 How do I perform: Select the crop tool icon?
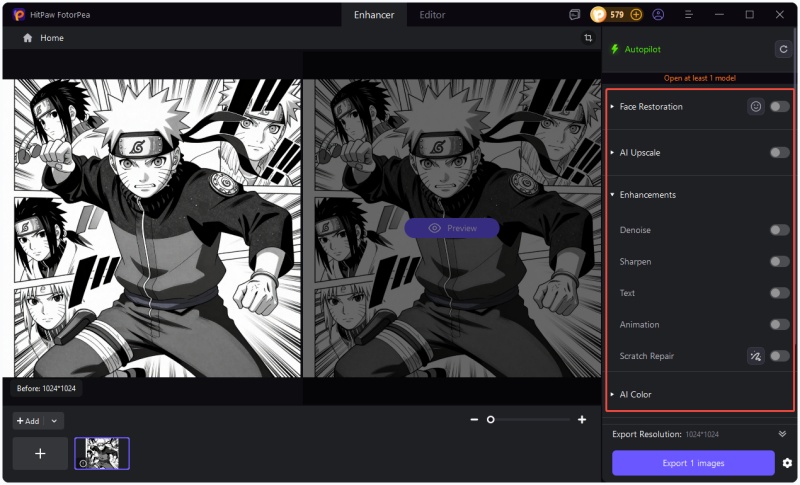coord(588,38)
